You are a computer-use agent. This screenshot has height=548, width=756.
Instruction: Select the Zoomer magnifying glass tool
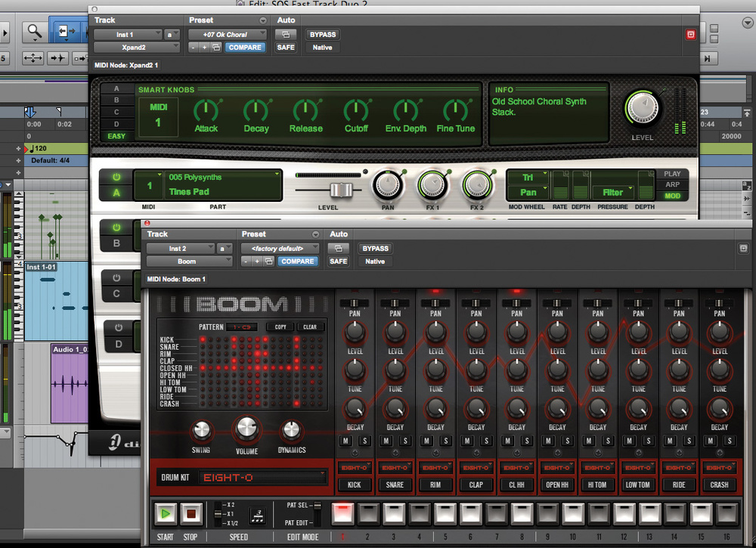tap(34, 32)
